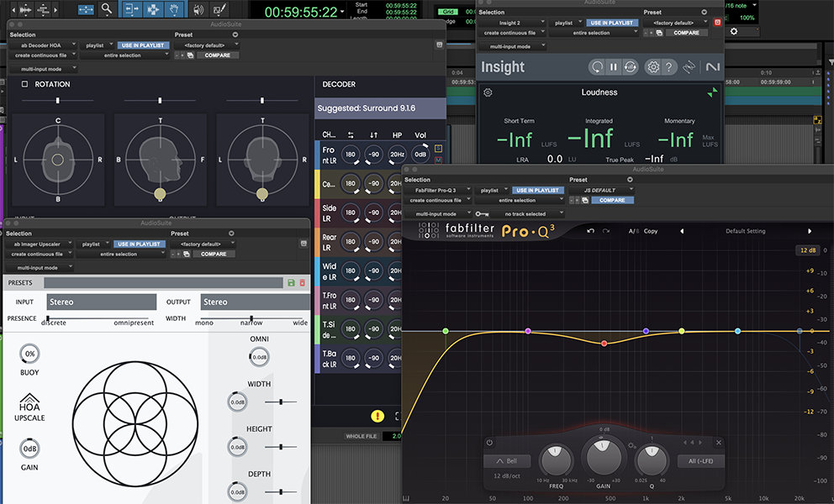Open Imager Upscaler Output Stereo dropdown
This screenshot has height=504, width=834.
(256, 302)
